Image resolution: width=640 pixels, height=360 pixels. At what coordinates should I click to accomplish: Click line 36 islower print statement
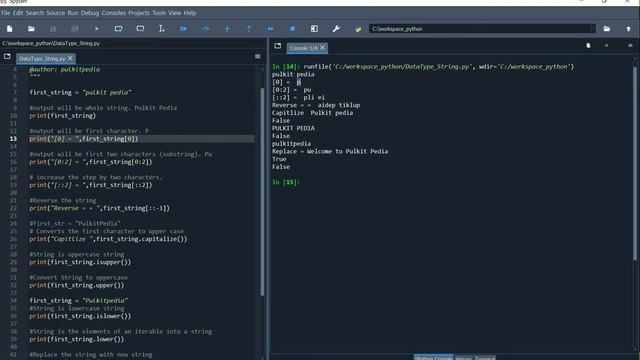(80, 316)
